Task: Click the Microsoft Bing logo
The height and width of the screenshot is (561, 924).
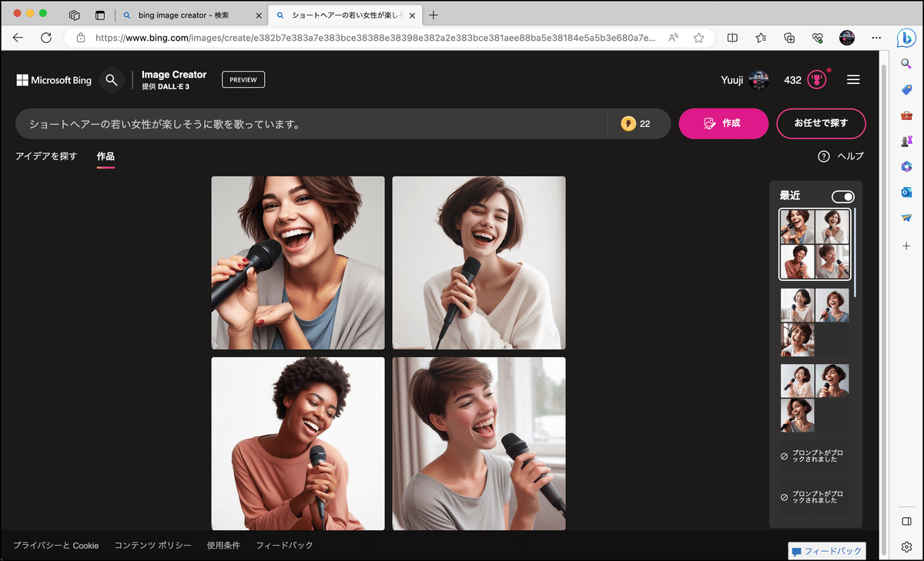Action: pos(54,80)
